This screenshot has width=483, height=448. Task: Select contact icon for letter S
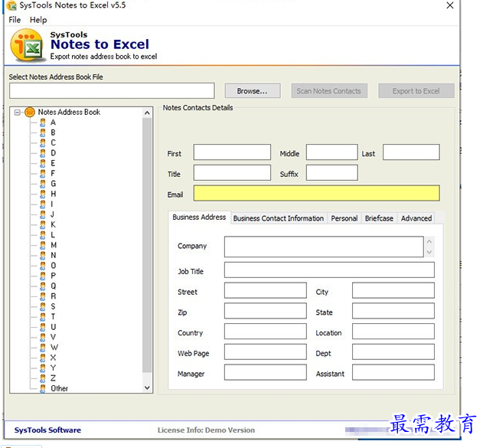[43, 306]
